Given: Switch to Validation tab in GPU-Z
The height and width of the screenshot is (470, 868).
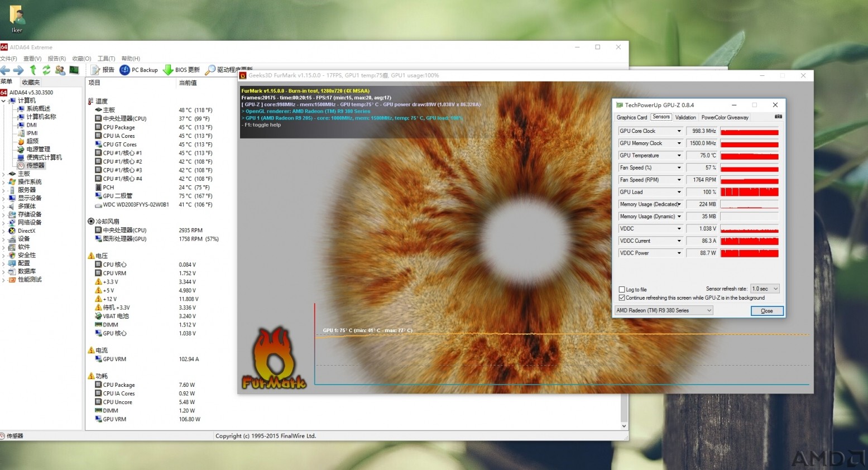Looking at the screenshot, I should (685, 117).
